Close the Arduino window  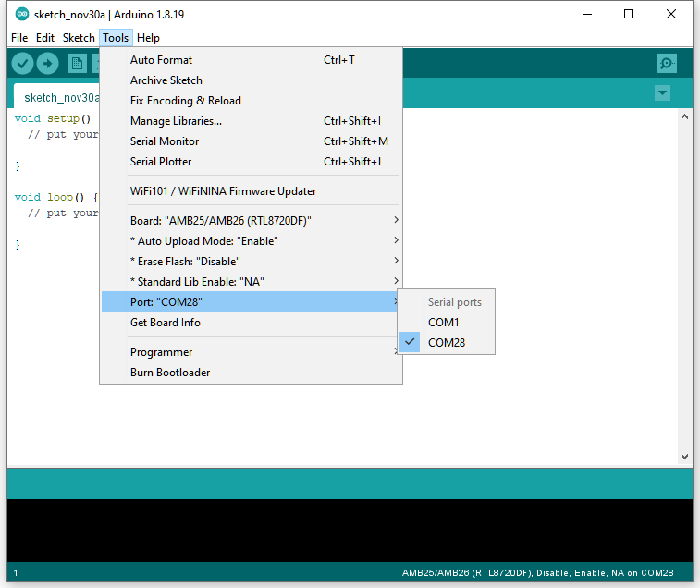671,14
